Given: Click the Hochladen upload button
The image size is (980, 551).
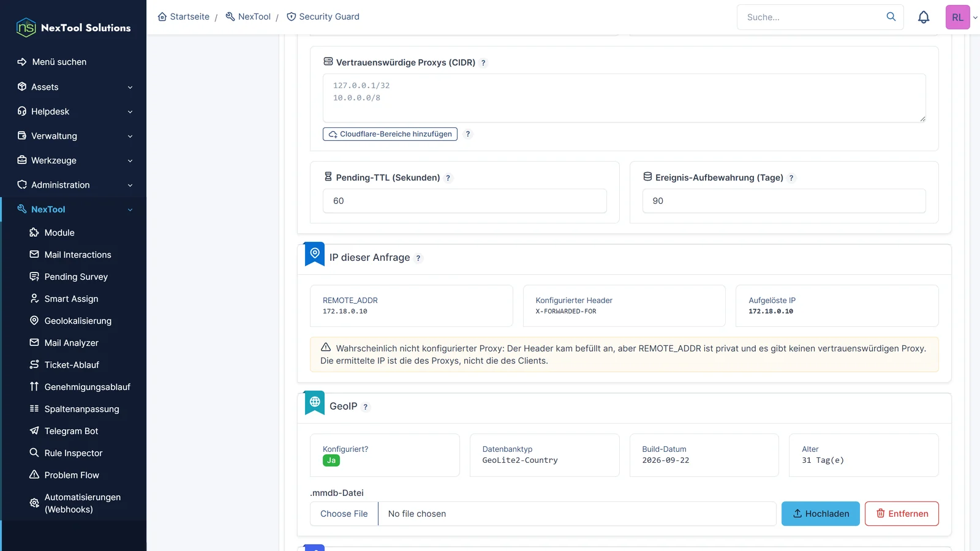Looking at the screenshot, I should coord(821,514).
